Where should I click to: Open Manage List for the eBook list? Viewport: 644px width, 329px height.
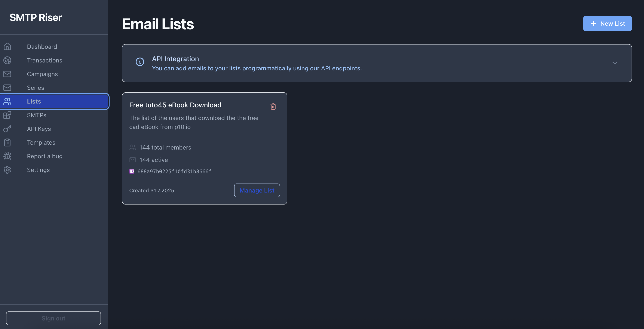point(257,190)
